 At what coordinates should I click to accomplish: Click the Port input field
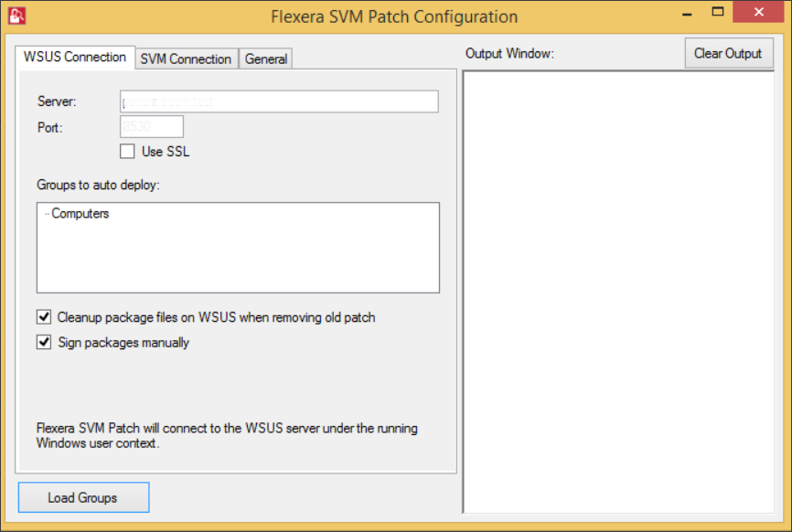tap(152, 127)
